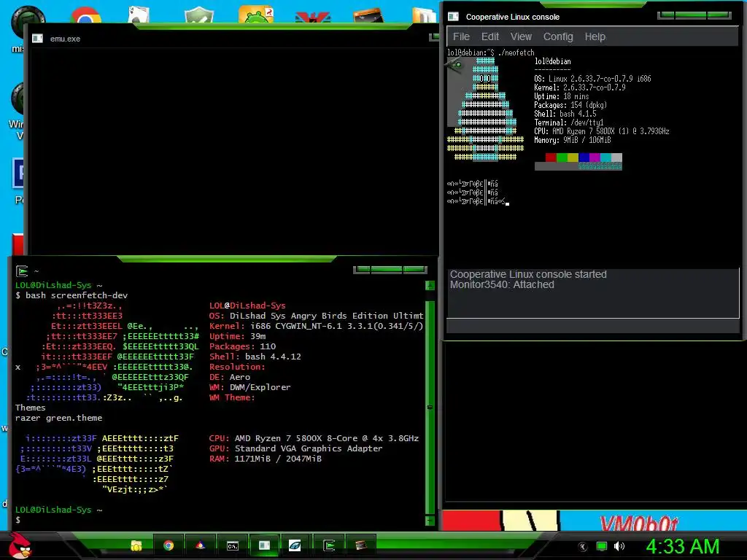
Task: Click the emu.exe window title icon
Action: [38, 39]
